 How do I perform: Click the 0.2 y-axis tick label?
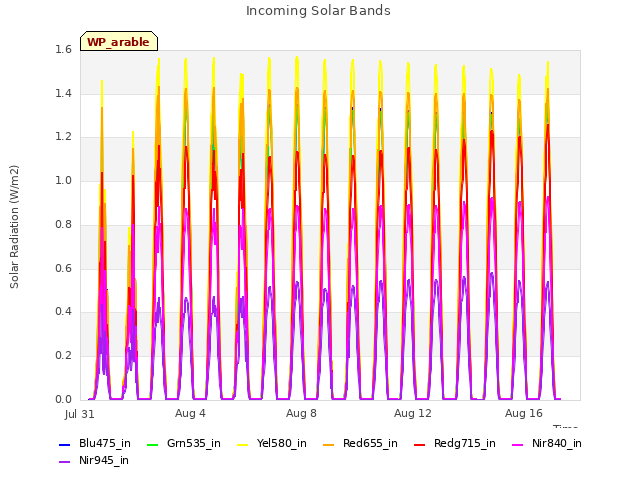click(63, 356)
